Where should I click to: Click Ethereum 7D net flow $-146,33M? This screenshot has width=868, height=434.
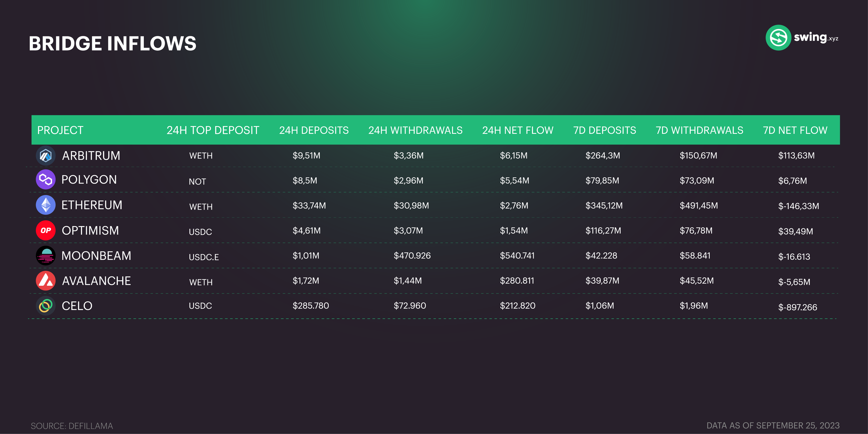799,206
